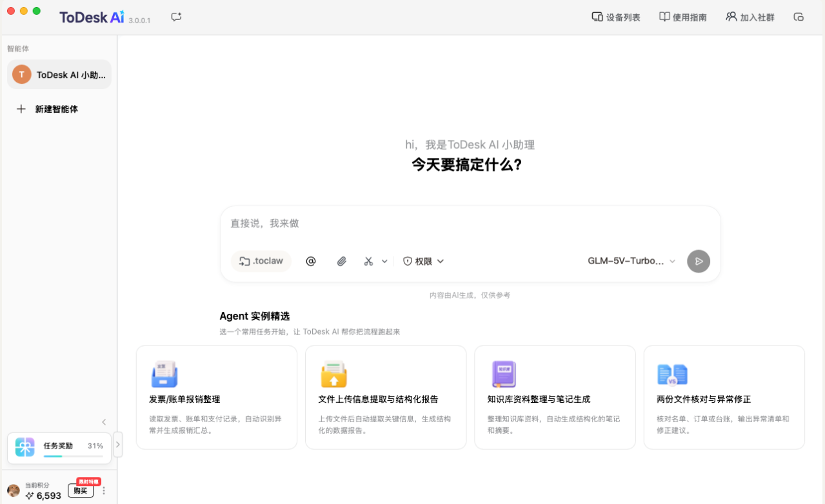Click the 智能体 section label
Viewport: 825px width, 504px height.
click(18, 48)
